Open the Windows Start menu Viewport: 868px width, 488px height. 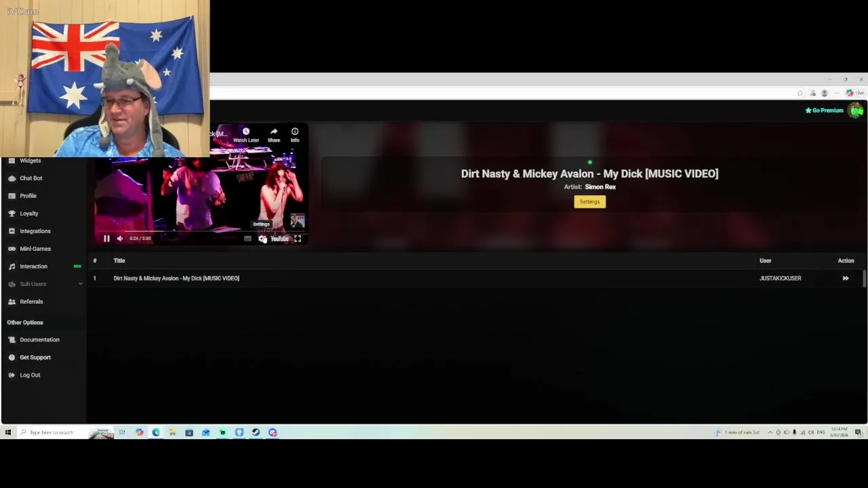[8, 432]
